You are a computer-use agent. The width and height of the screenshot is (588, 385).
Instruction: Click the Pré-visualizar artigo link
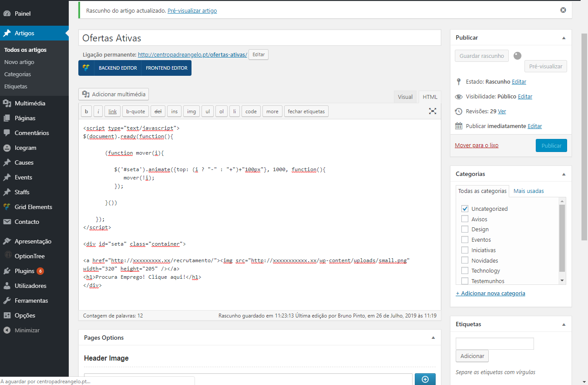[192, 10]
